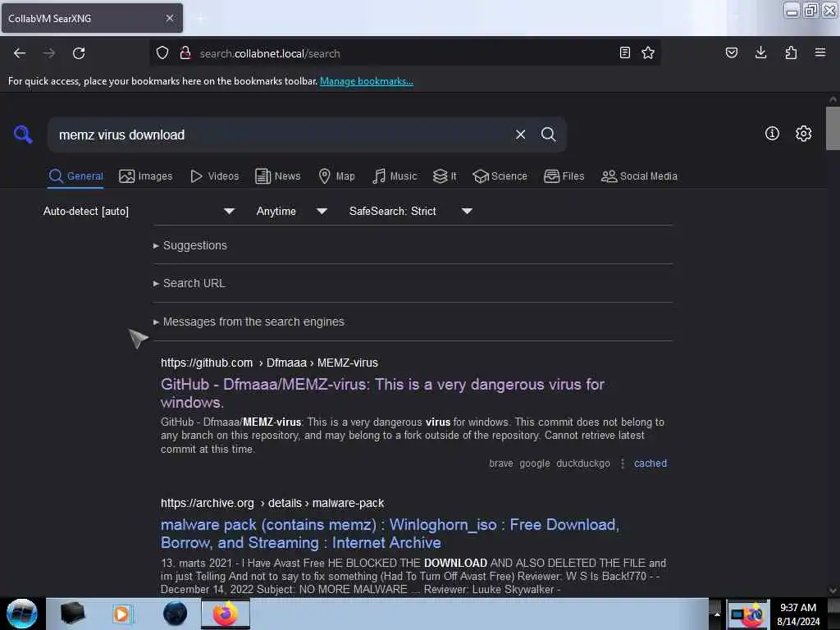Reload the page with the refresh icon
840x630 pixels.
click(79, 53)
